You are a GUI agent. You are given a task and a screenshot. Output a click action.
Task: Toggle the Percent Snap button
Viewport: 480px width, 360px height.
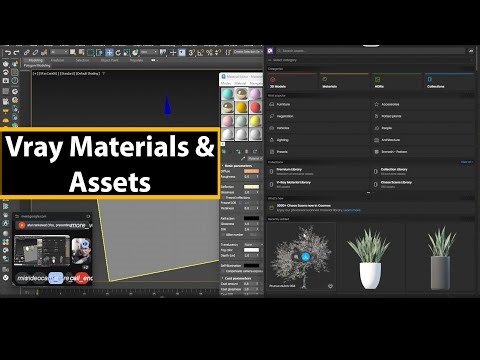tap(209, 52)
